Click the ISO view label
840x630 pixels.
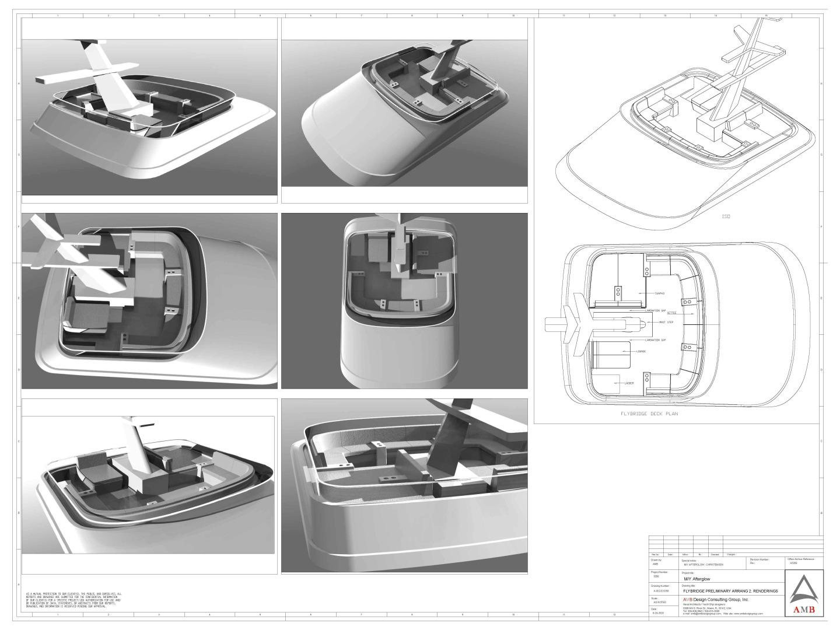pos(727,215)
